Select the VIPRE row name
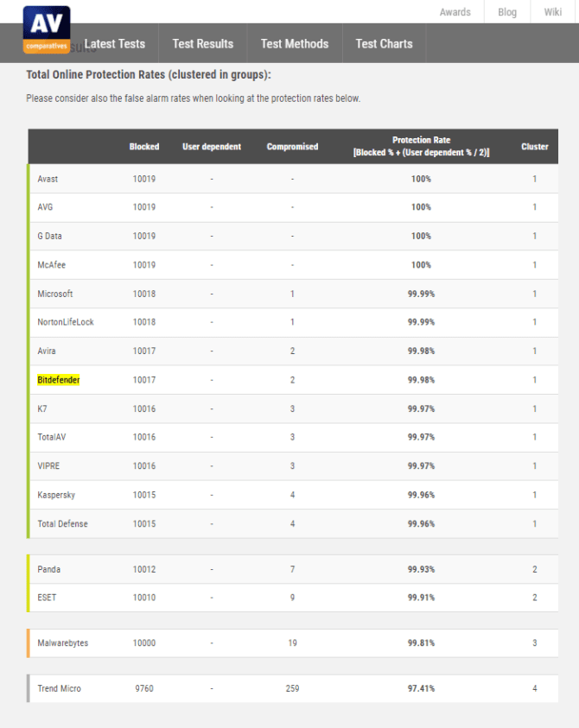 point(48,466)
